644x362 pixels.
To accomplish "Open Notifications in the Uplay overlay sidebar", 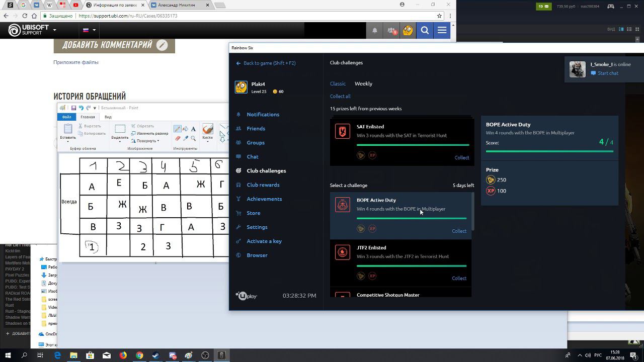I will (263, 114).
